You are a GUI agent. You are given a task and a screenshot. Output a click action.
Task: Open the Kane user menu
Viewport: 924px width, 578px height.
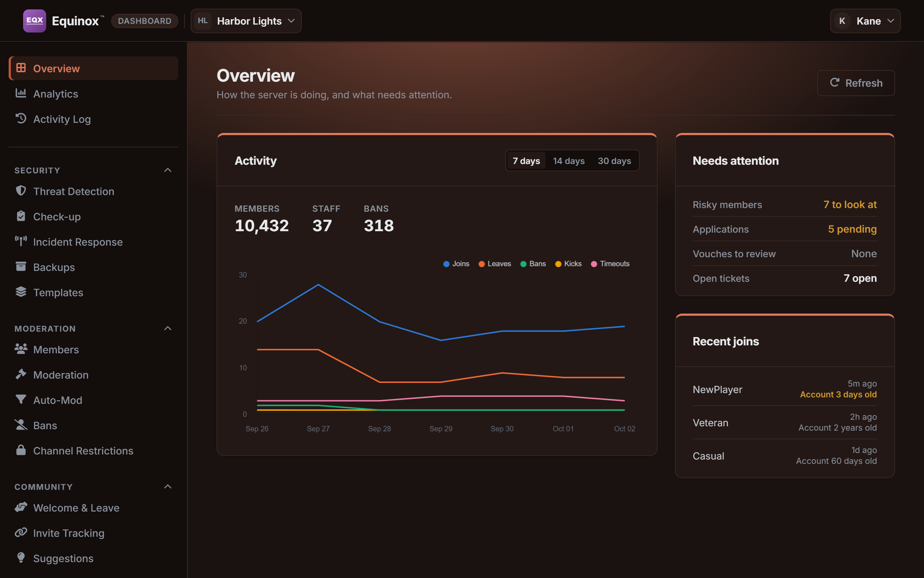[865, 21]
